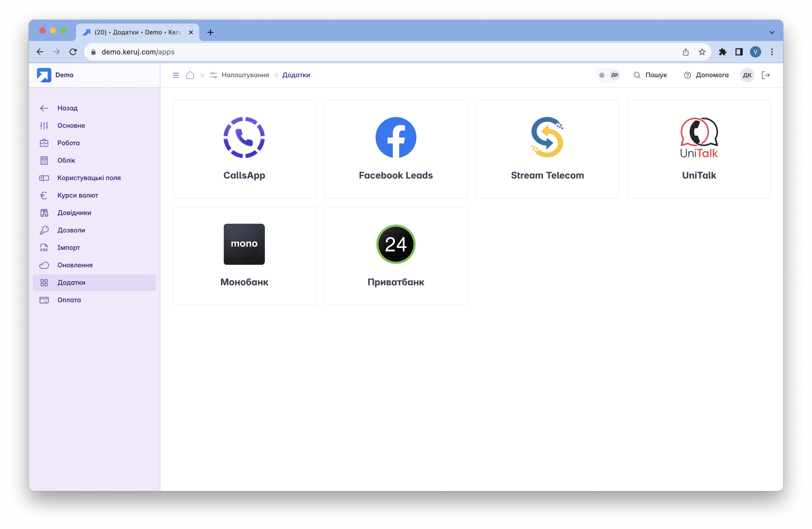
Task: Open the ДК user avatar menu
Action: [747, 75]
